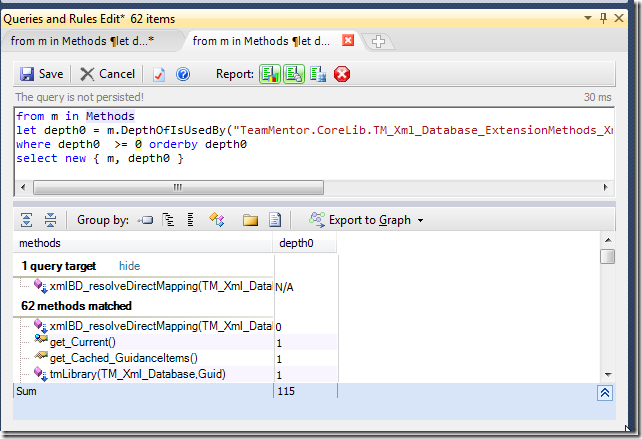
Task: Click the source file document icon
Action: (275, 220)
